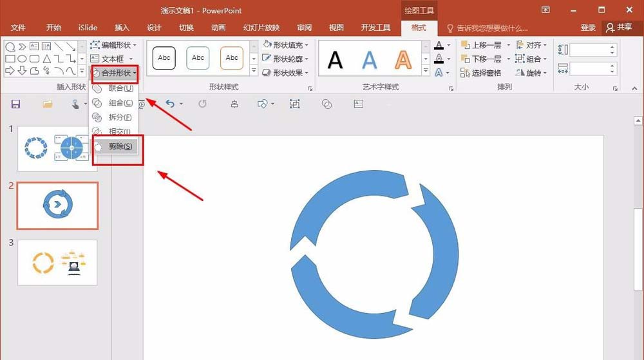644x360 pixels.
Task: Switch to the 设计 ribbon tab
Action: 154,28
